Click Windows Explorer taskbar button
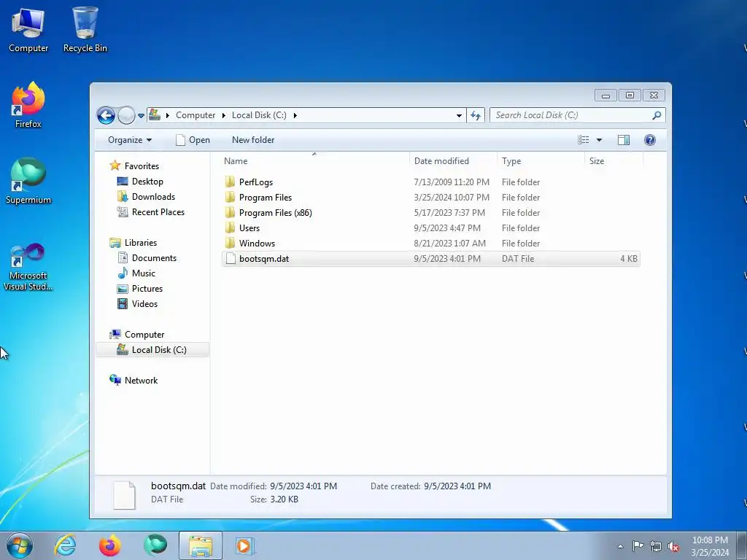Screen dimensions: 747x560 pyautogui.click(x=201, y=545)
